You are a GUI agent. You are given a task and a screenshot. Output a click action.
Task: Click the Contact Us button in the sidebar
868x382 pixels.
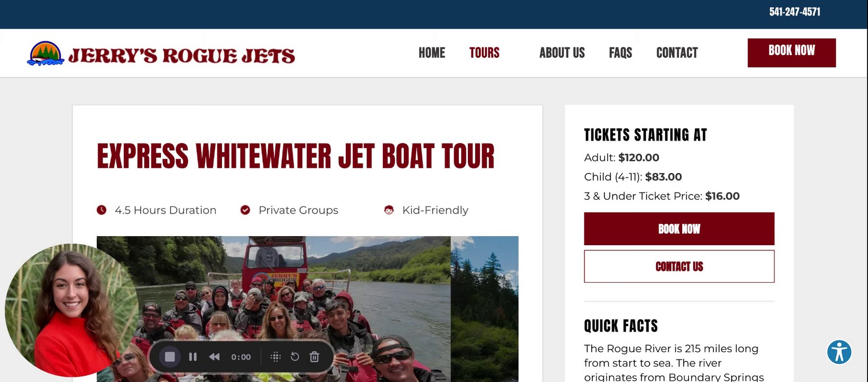tap(679, 266)
